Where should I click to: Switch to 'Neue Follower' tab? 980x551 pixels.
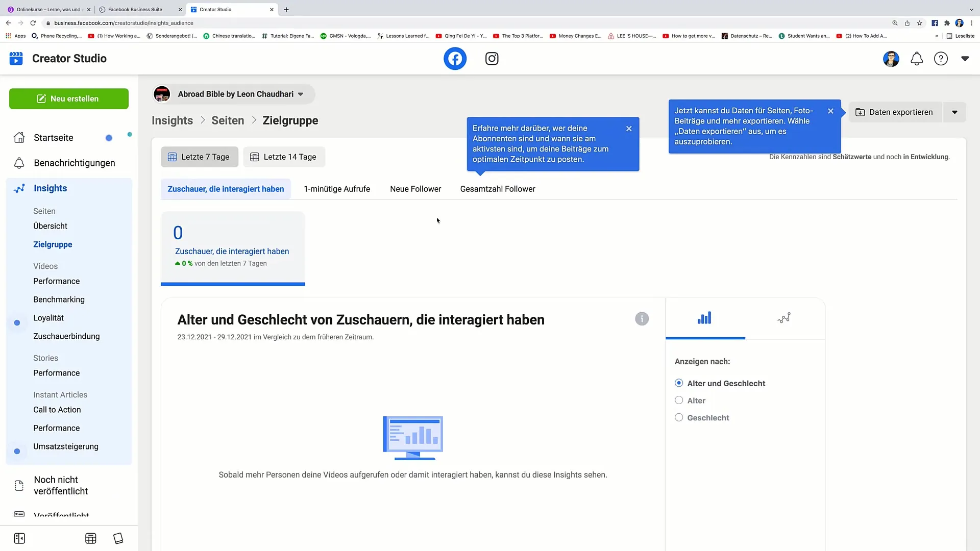tap(415, 189)
